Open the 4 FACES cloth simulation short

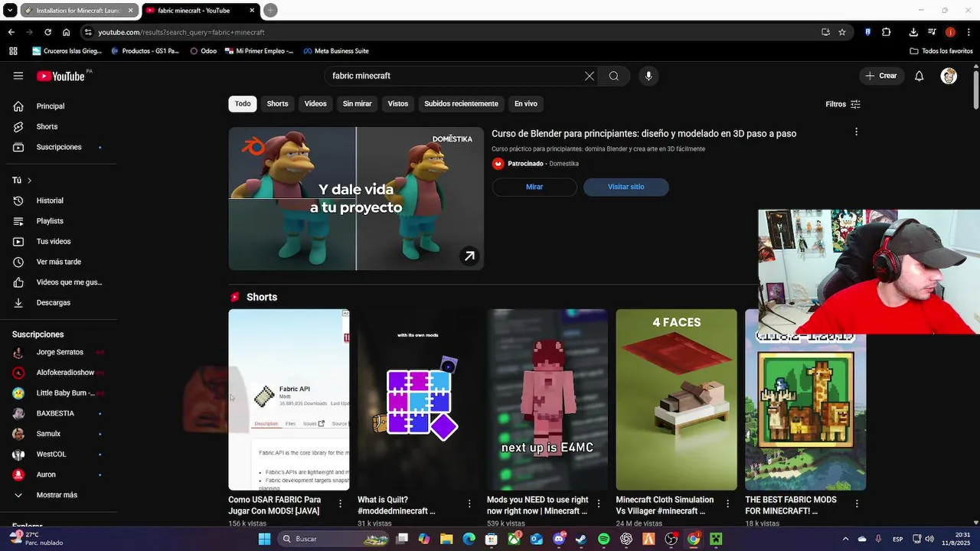pyautogui.click(x=677, y=399)
